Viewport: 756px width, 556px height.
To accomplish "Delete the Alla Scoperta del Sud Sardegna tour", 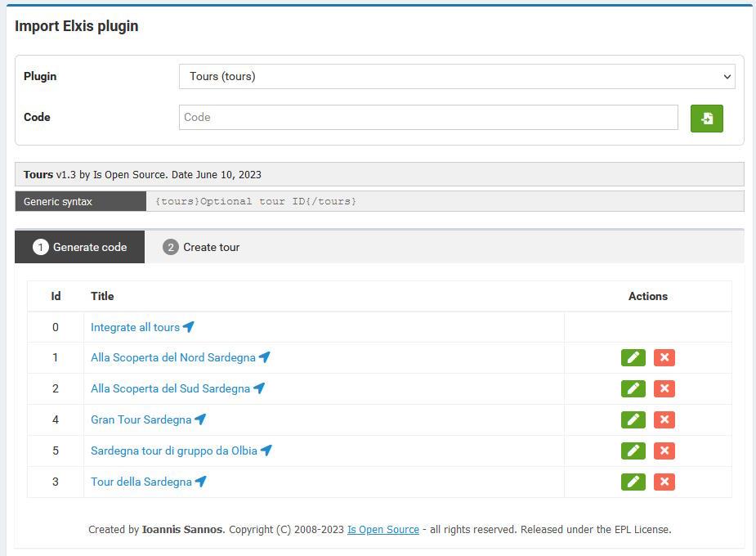I will pos(664,388).
